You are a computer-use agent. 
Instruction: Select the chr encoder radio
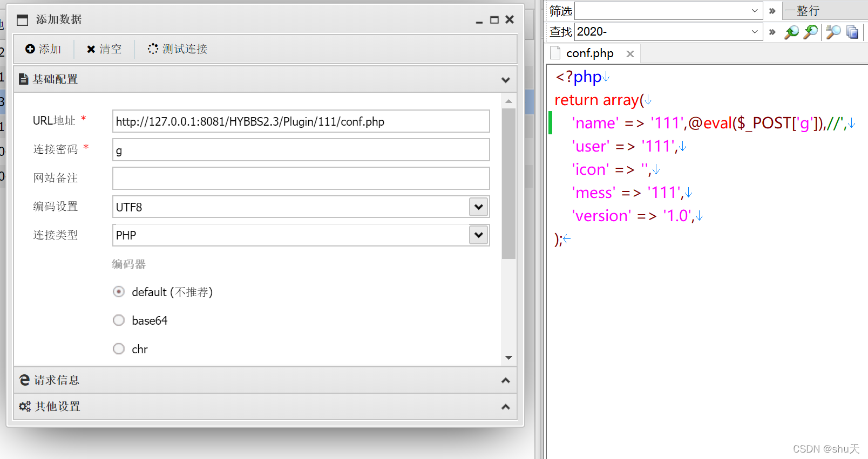pyautogui.click(x=119, y=349)
